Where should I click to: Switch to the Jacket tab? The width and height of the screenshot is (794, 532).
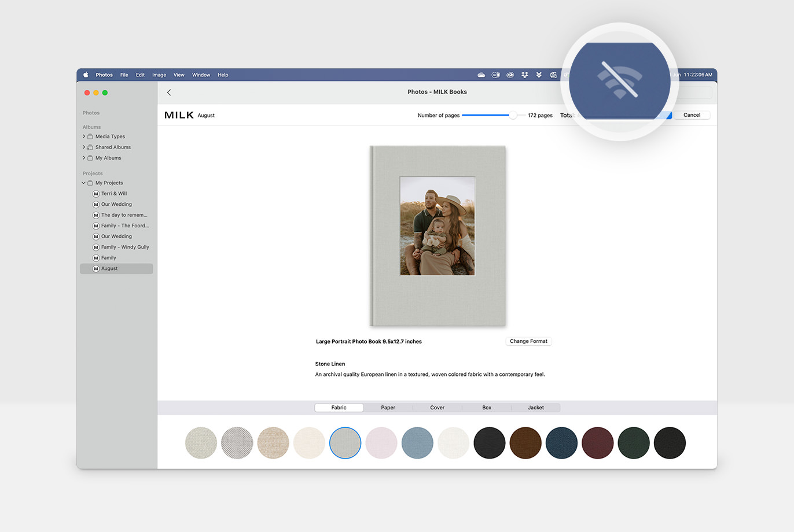tap(536, 408)
